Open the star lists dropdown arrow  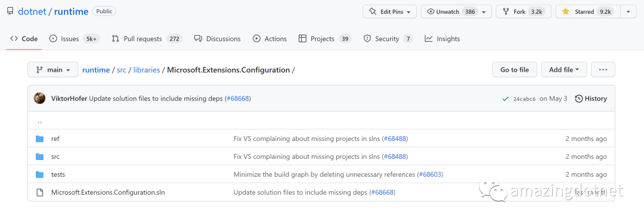coord(628,11)
